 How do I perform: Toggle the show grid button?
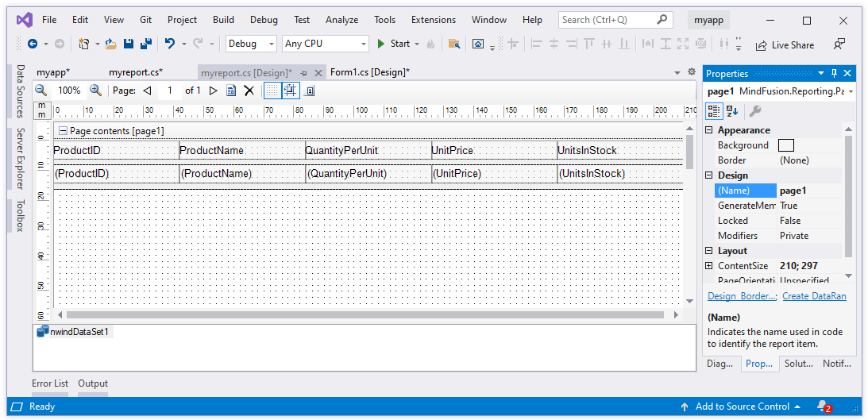(272, 91)
